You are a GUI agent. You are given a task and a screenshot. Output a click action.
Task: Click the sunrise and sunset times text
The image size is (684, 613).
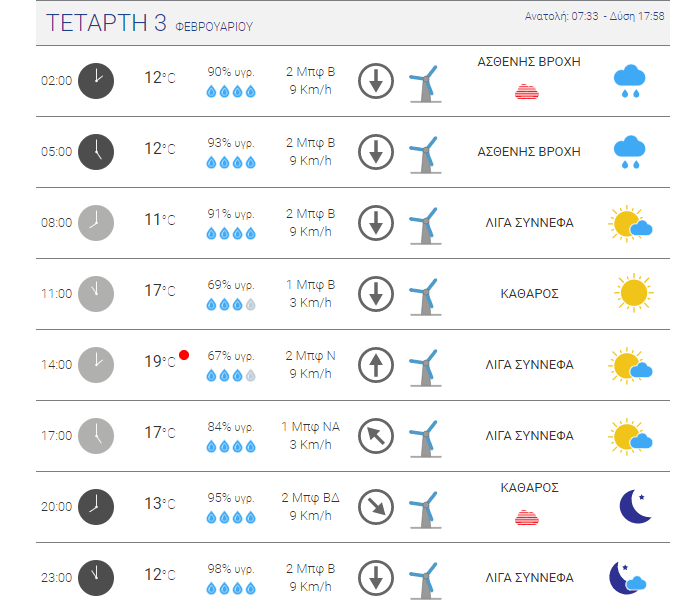[594, 17]
